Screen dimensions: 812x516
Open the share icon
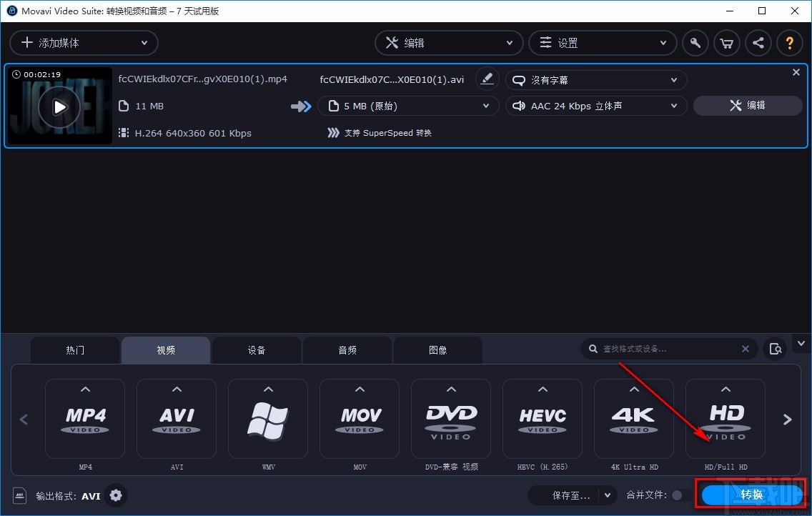coord(758,43)
